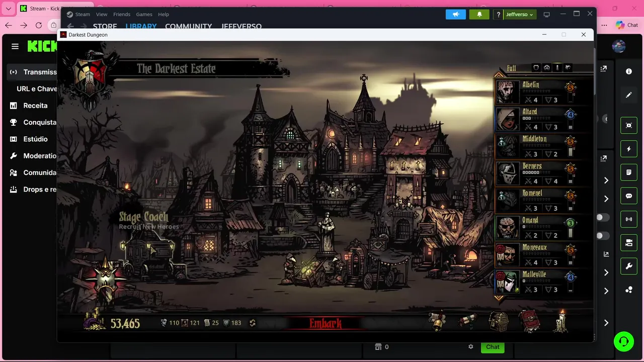644x362 pixels.
Task: Open the Help menu in Steam
Action: click(x=164, y=14)
